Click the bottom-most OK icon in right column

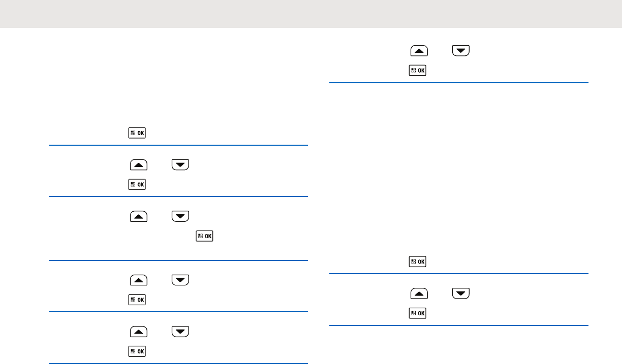pyautogui.click(x=417, y=313)
